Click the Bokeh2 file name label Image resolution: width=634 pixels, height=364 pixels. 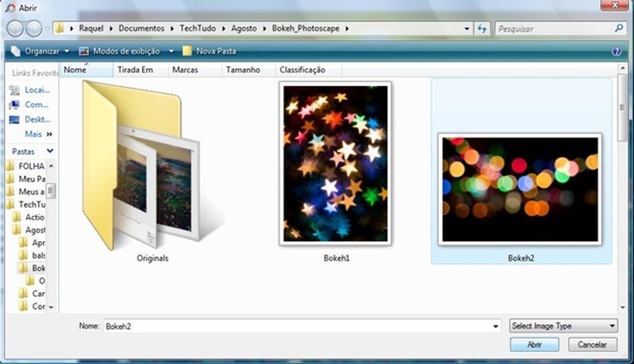click(521, 258)
